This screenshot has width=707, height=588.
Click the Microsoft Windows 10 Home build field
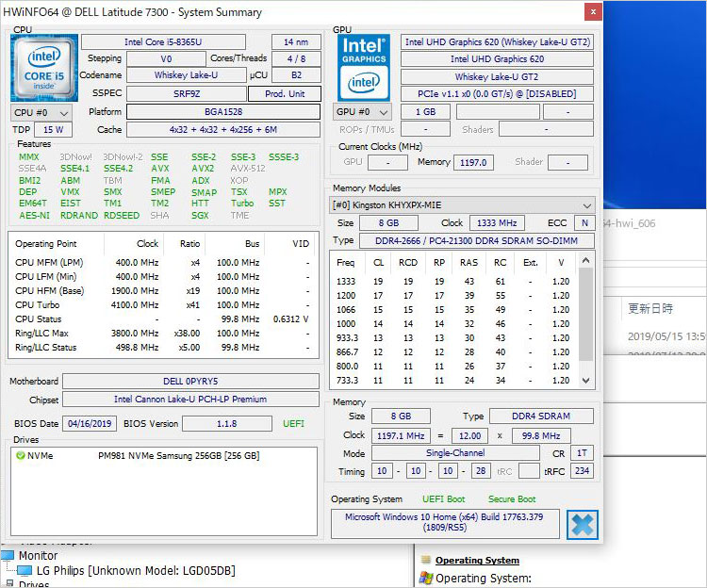(x=445, y=524)
